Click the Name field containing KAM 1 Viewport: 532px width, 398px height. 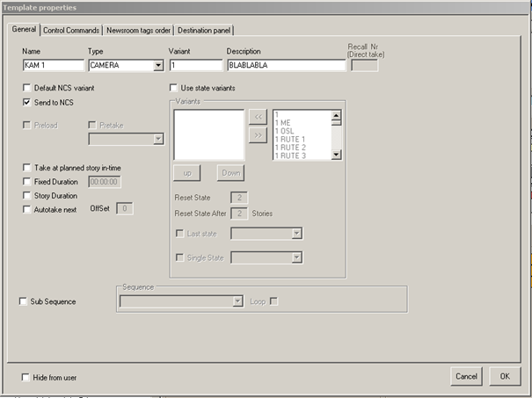53,65
